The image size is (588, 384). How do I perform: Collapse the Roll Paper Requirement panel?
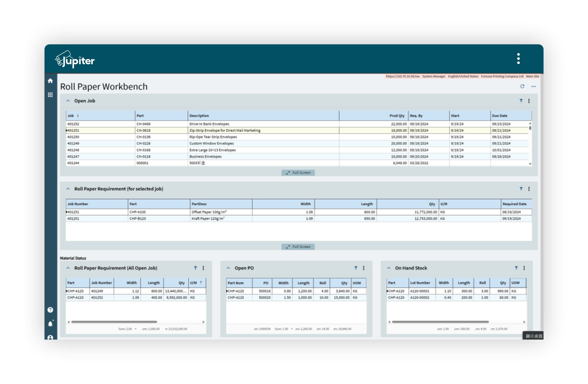(68, 189)
